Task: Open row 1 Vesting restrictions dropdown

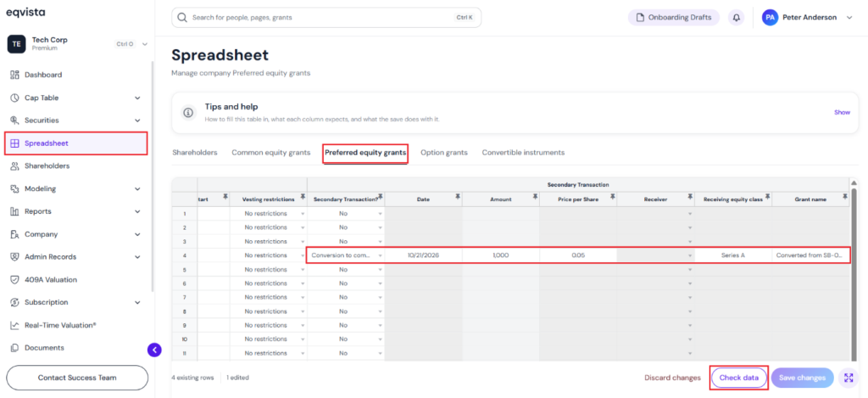Action: point(303,213)
